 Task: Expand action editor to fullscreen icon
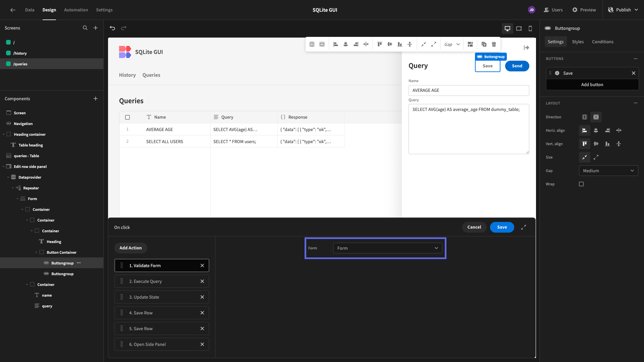[x=524, y=227]
